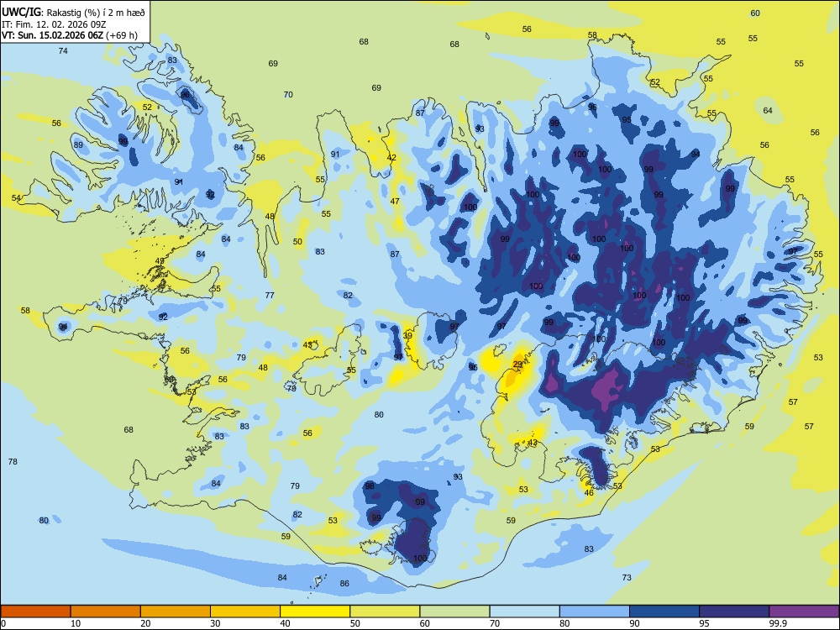Select the map value "47"

395,202
